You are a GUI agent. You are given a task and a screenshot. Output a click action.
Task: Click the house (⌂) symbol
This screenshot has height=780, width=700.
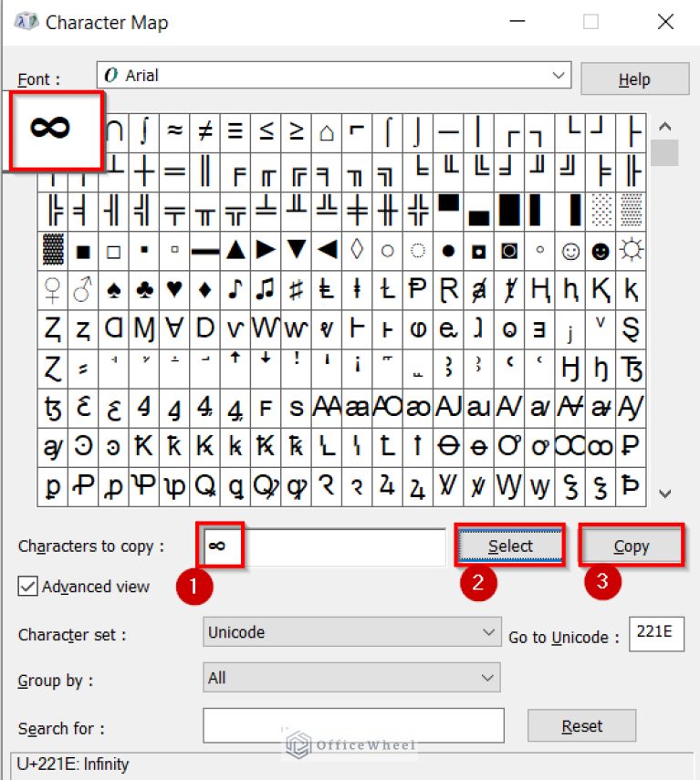click(327, 132)
